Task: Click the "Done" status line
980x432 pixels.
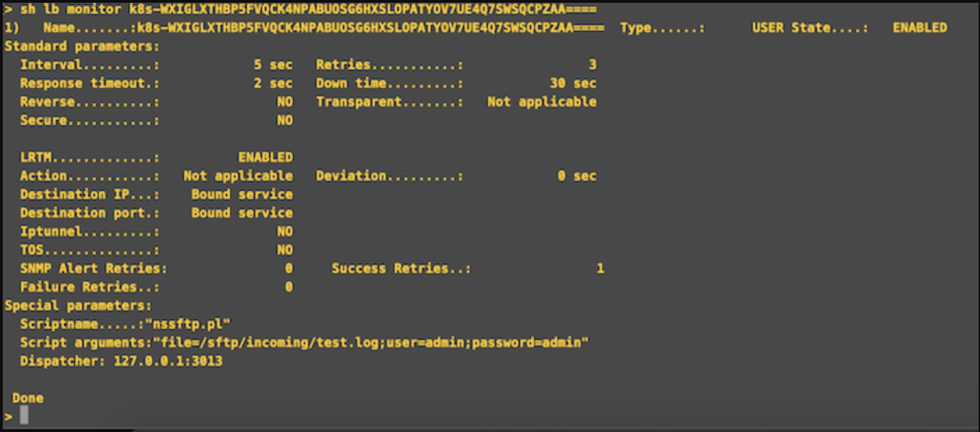Action: [28, 398]
